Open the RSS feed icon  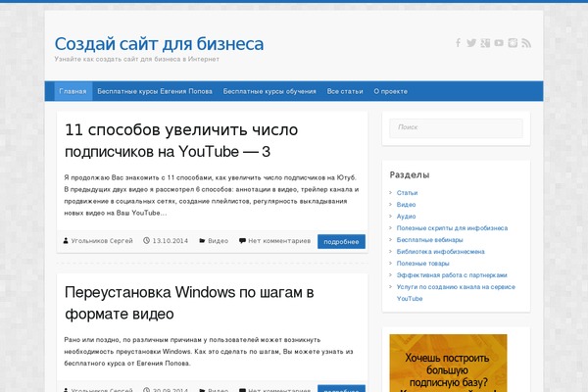pos(526,43)
